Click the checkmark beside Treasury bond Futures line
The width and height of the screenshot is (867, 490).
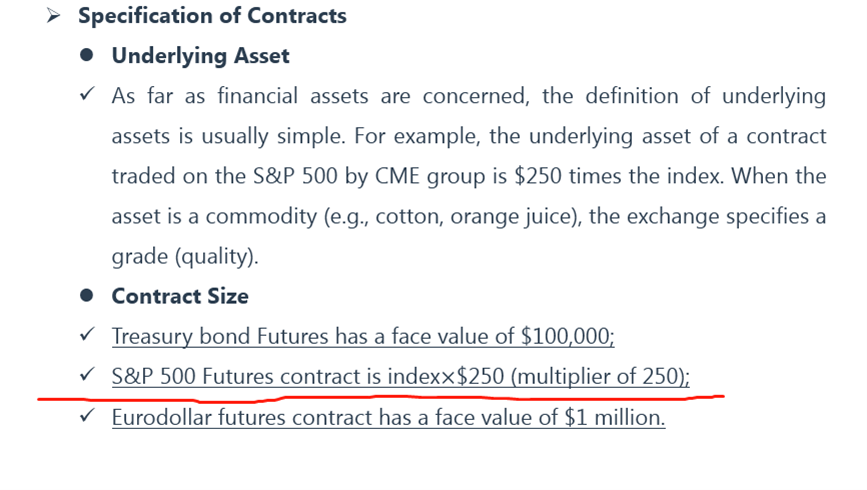tap(87, 334)
